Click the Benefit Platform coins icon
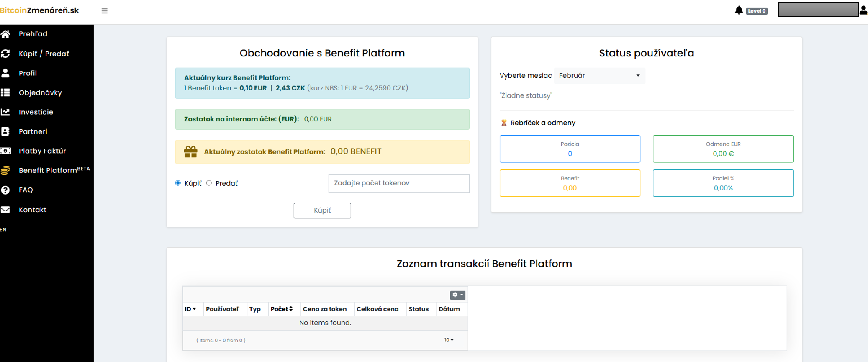 pos(5,170)
